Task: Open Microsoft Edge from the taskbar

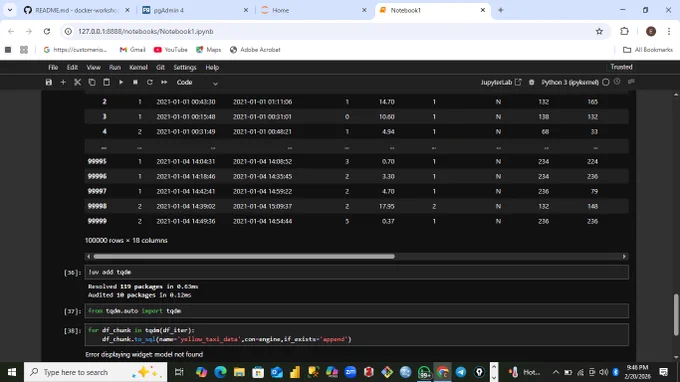Action: 220,372
